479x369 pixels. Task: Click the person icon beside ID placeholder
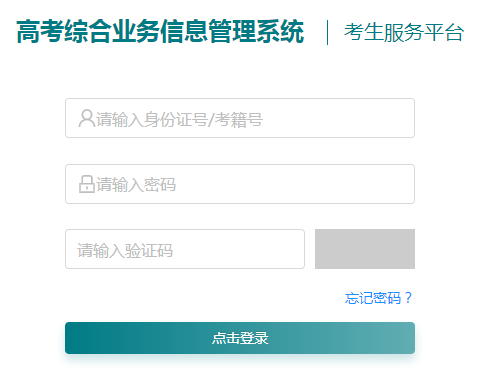pyautogui.click(x=87, y=118)
